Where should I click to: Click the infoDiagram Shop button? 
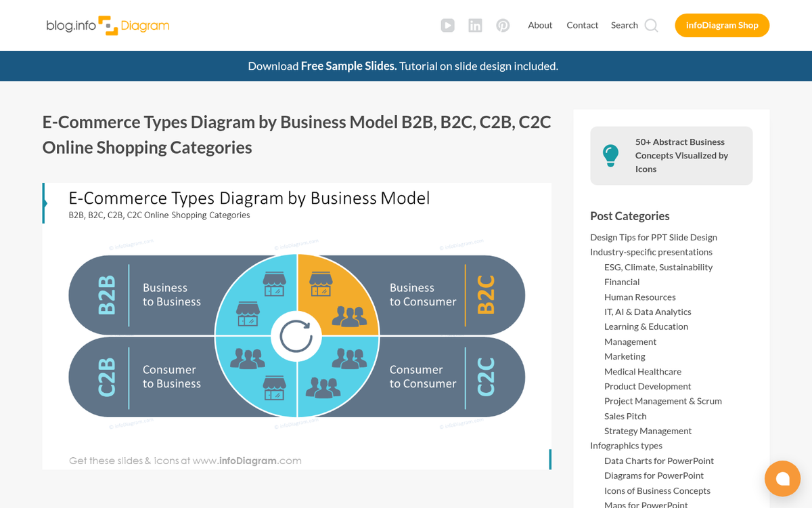pyautogui.click(x=722, y=25)
